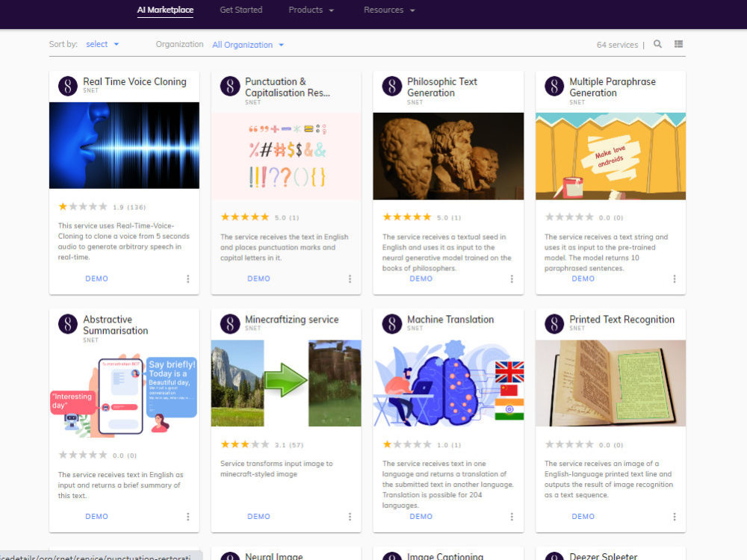Image resolution: width=747 pixels, height=560 pixels.
Task: Click star rating on Minecraftizing service card
Action: (x=245, y=444)
